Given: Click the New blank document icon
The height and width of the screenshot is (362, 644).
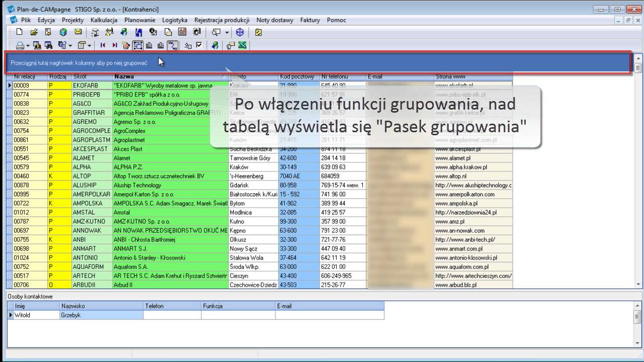Looking at the screenshot, I should click(20, 32).
